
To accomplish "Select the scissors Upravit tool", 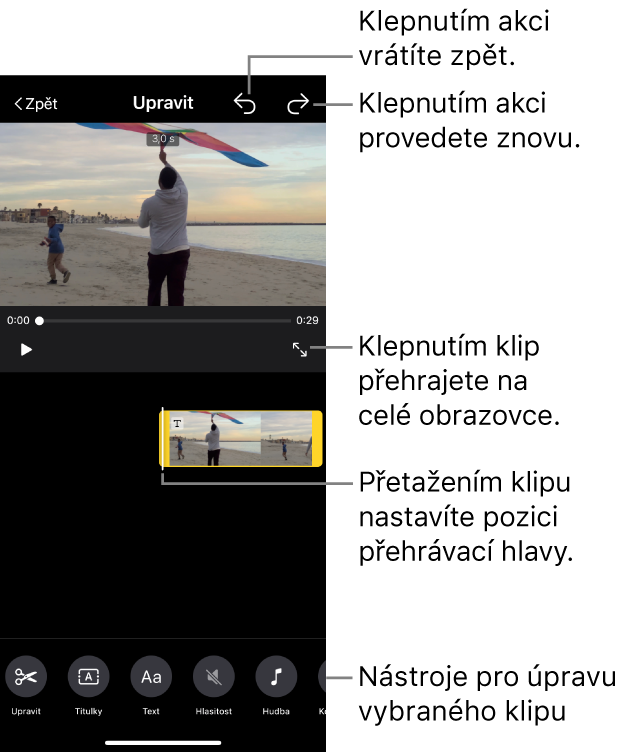I will tap(26, 677).
